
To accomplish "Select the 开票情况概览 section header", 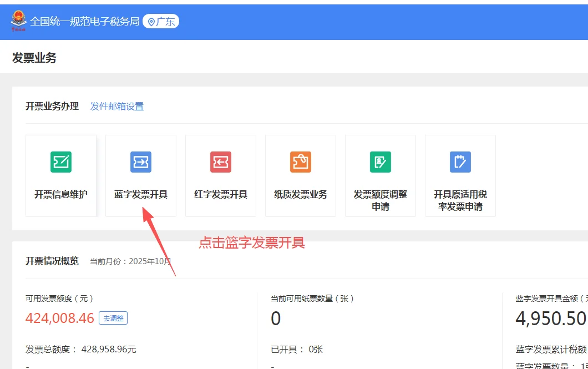I will coord(53,261).
